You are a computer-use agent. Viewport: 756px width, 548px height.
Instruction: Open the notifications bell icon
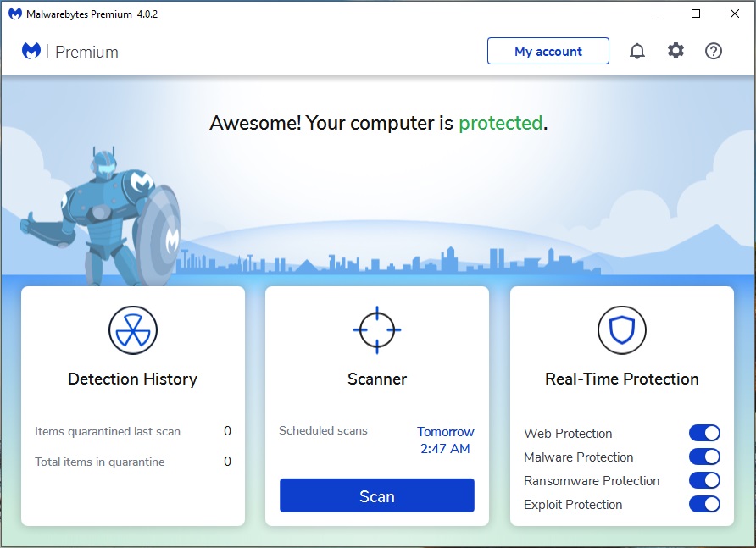point(636,51)
